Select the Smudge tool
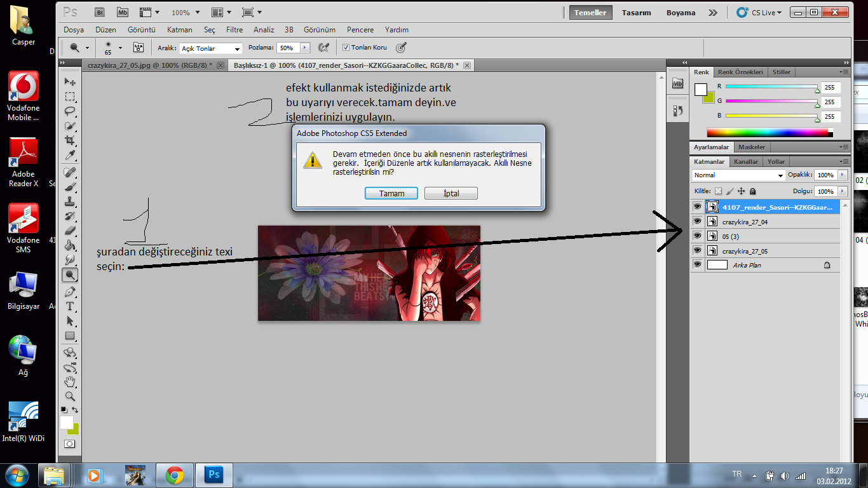This screenshot has height=488, width=868. [x=70, y=260]
